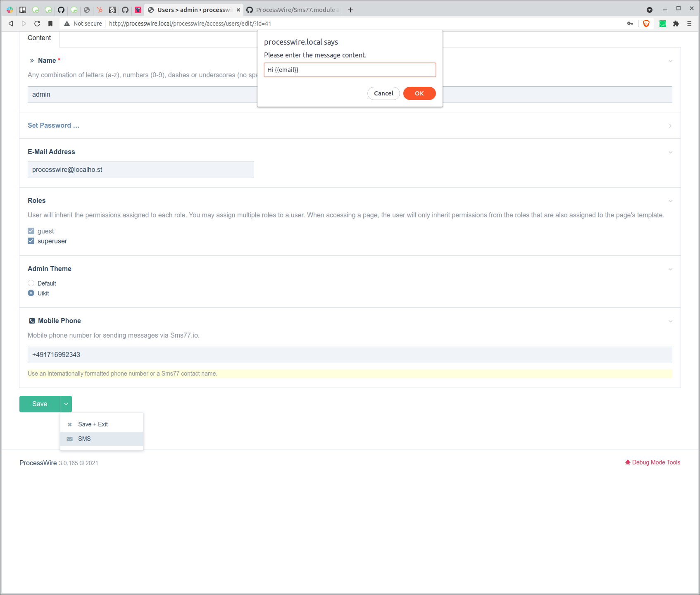Click the bookmark icon in toolbar
Viewport: 700px width, 595px height.
pos(50,24)
